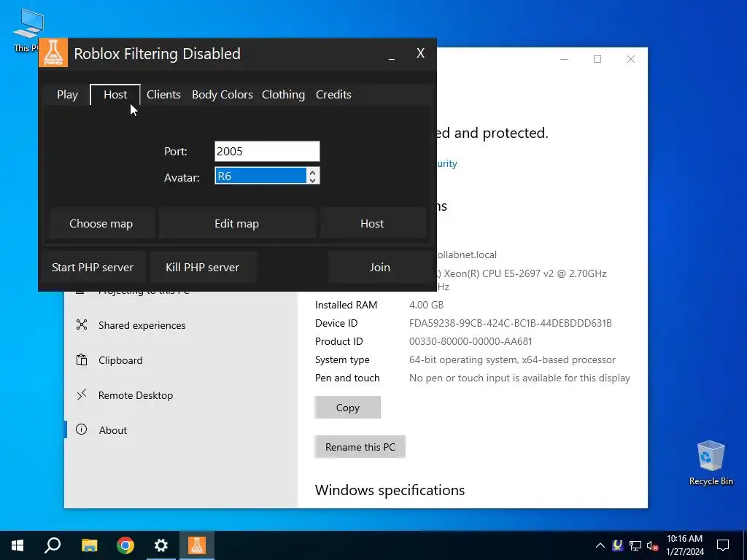Click the Avatar down arrow
The width and height of the screenshot is (747, 560).
pos(312,180)
